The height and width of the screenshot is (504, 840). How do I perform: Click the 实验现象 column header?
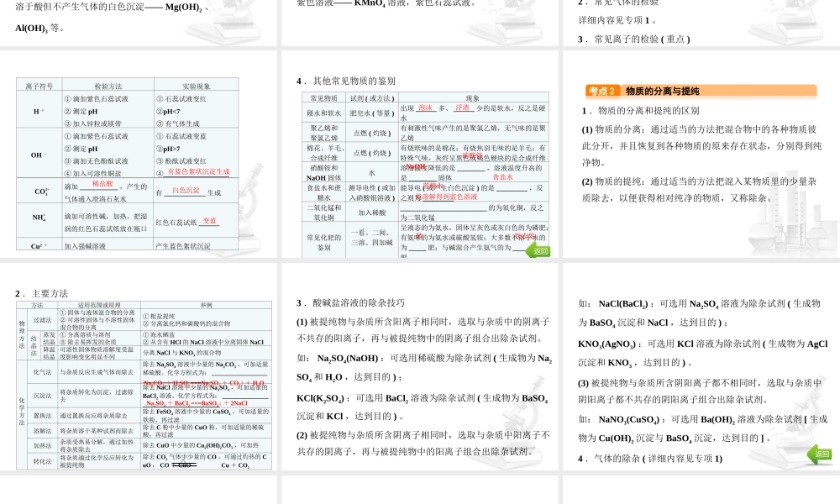point(196,86)
